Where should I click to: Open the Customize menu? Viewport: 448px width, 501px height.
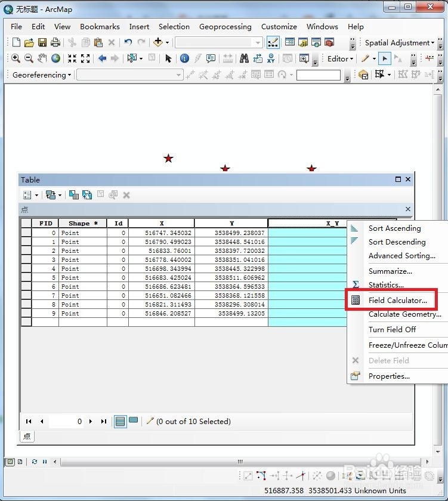279,26
